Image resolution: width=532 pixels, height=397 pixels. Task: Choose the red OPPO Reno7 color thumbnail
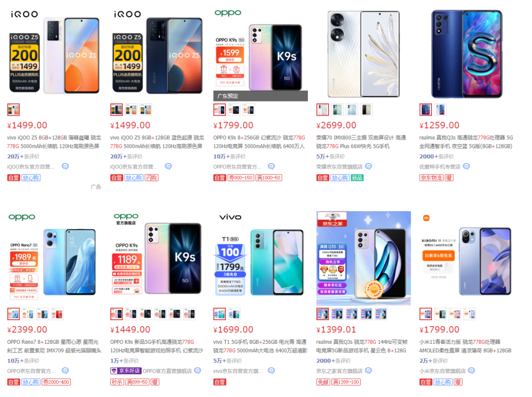click(x=57, y=314)
